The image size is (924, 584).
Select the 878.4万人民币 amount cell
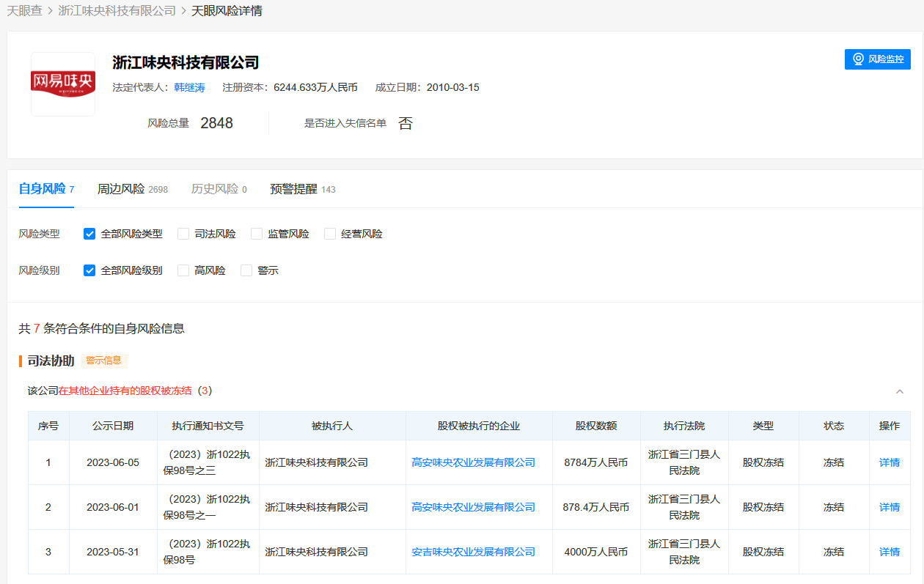point(596,507)
